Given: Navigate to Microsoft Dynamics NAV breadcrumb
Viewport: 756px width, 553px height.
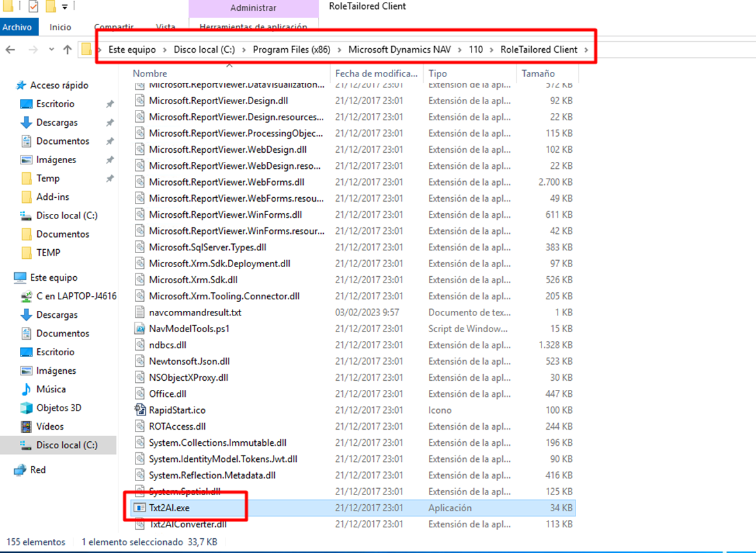Looking at the screenshot, I should tap(400, 49).
